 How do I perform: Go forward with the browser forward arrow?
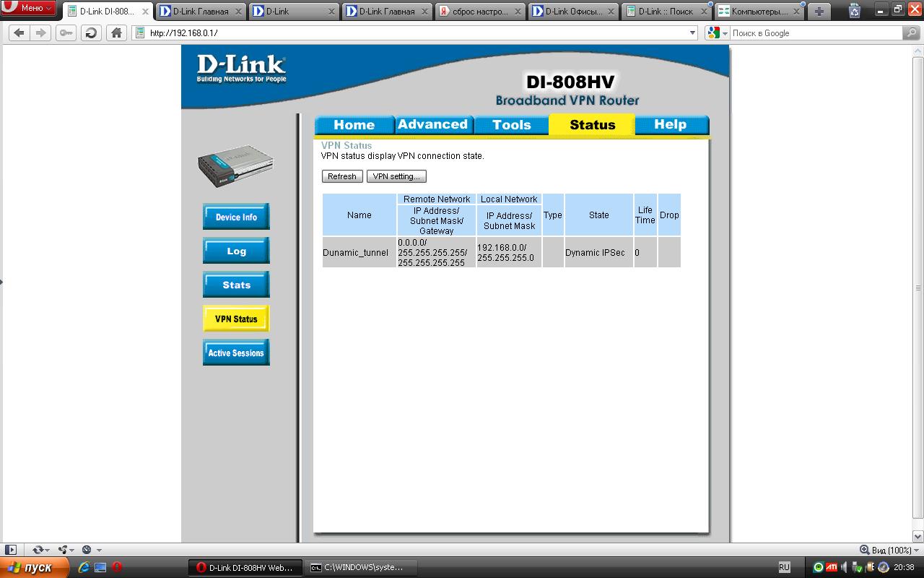41,33
